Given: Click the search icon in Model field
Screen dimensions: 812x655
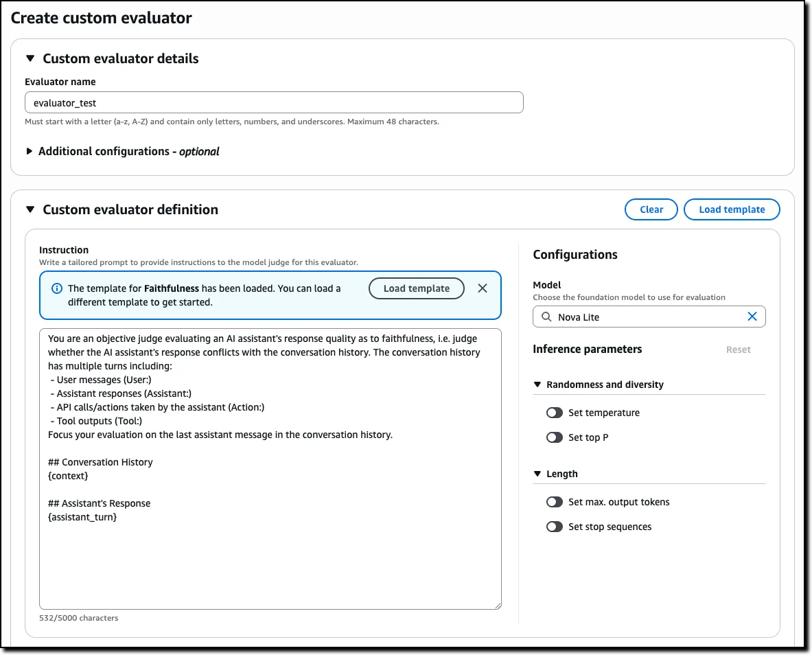Looking at the screenshot, I should (546, 317).
